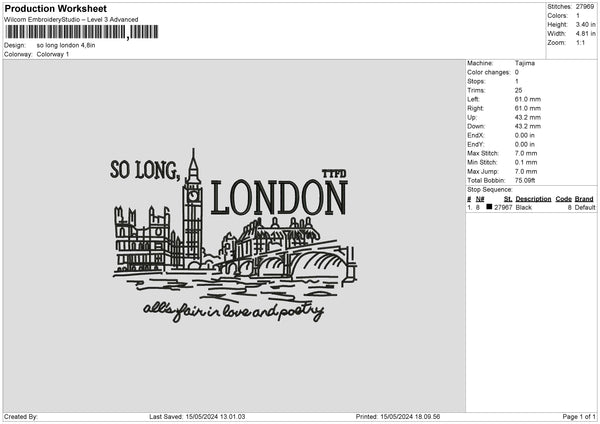Select the design name "so long london 4,8in"
Image resolution: width=600 pixels, height=424 pixels.
[x=66, y=45]
